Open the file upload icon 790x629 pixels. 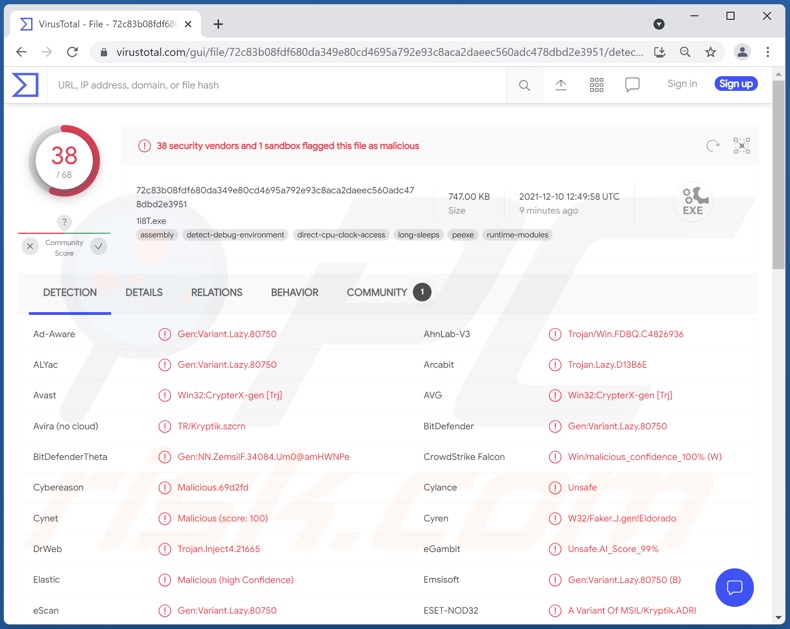tap(560, 85)
